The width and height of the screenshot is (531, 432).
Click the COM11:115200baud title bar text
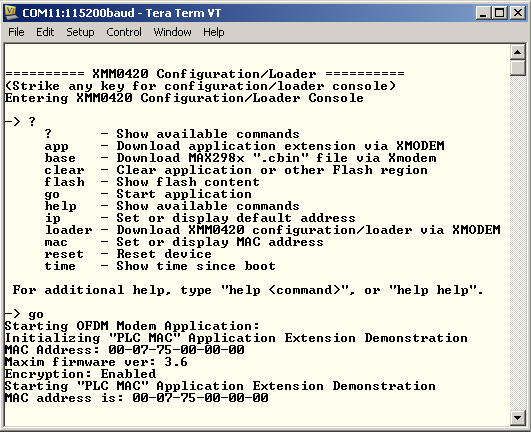(78, 13)
